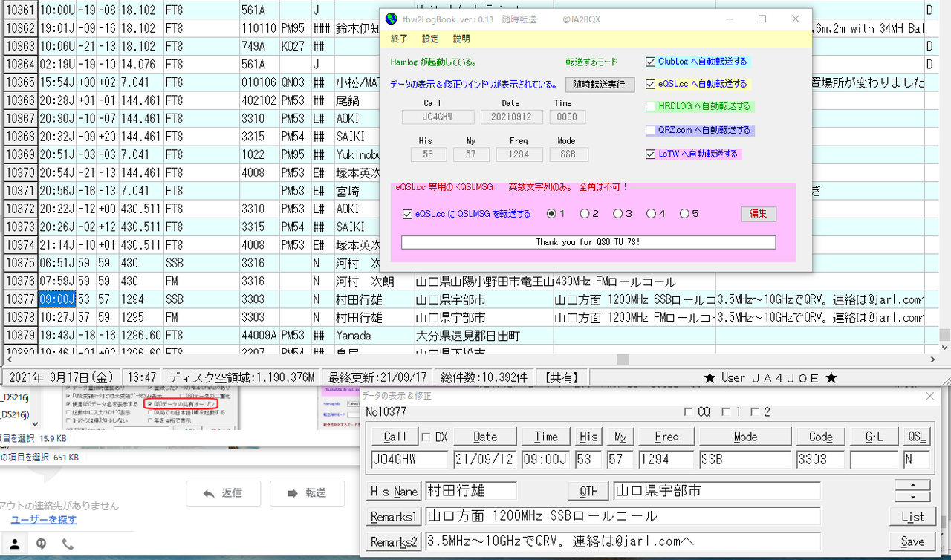Click the QTH button
Screen dimensions: 951x560
click(x=588, y=491)
